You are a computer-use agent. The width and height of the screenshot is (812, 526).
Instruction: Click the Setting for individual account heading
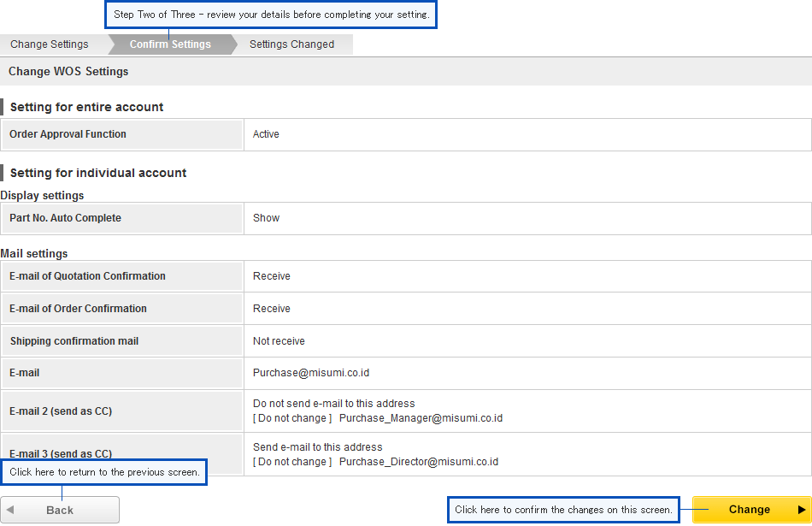pos(98,173)
